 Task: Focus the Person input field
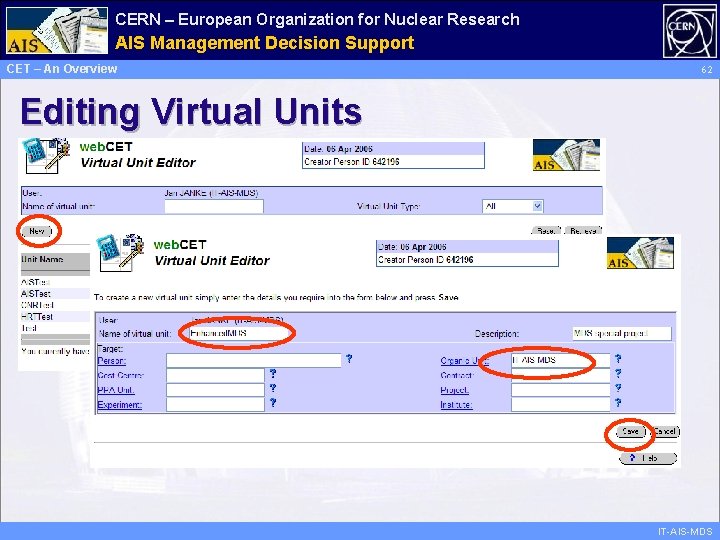click(253, 360)
